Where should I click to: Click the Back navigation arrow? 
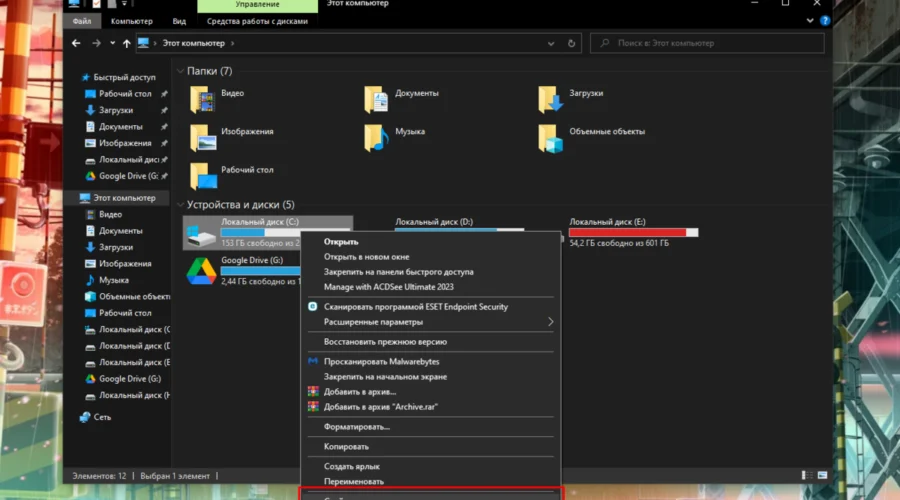click(76, 43)
